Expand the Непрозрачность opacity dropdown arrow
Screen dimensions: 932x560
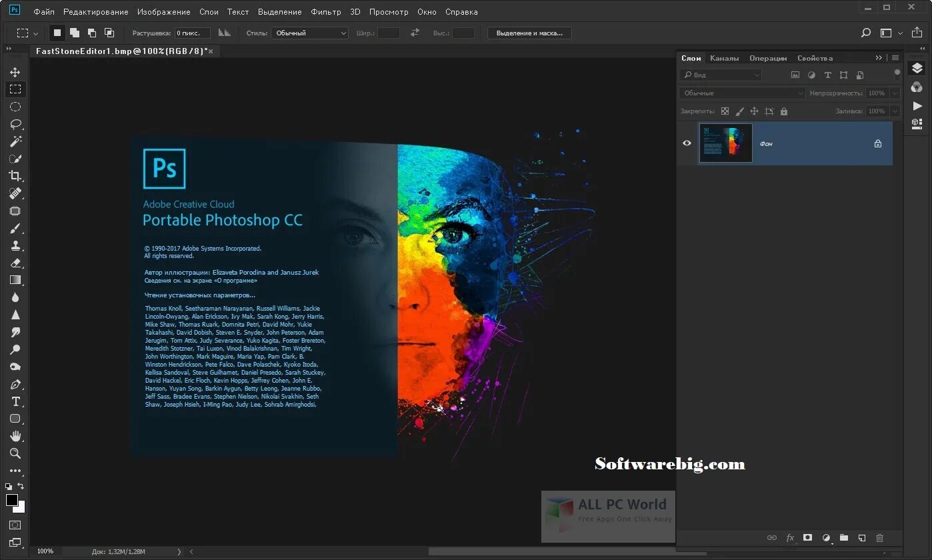click(895, 93)
